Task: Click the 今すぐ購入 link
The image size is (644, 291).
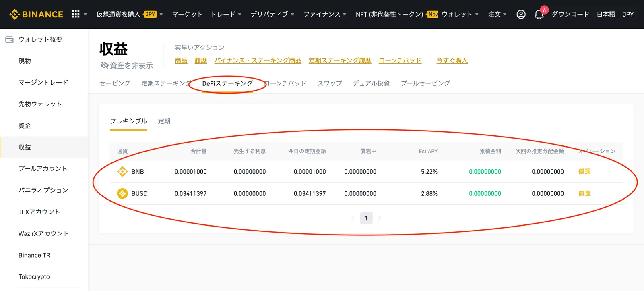Action: [x=452, y=60]
